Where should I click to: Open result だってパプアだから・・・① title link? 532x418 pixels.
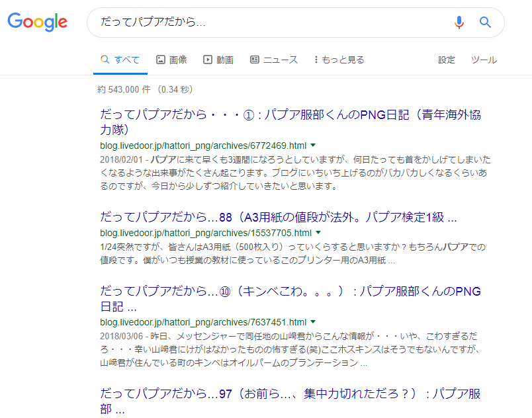pos(290,122)
